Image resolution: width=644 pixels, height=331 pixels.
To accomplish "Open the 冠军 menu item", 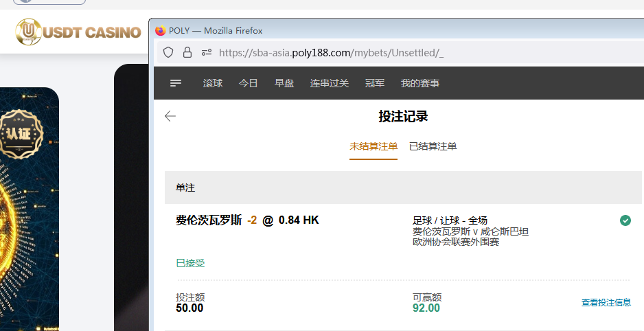I will [375, 83].
